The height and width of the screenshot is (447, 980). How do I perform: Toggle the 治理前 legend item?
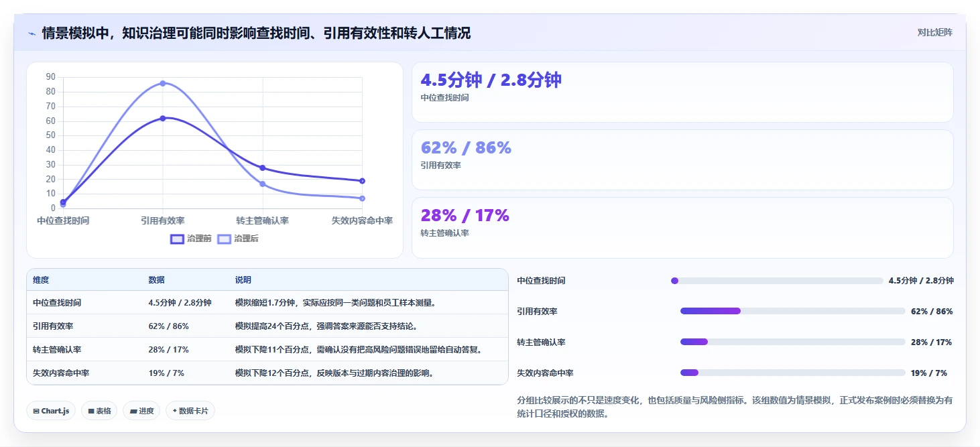pos(191,239)
